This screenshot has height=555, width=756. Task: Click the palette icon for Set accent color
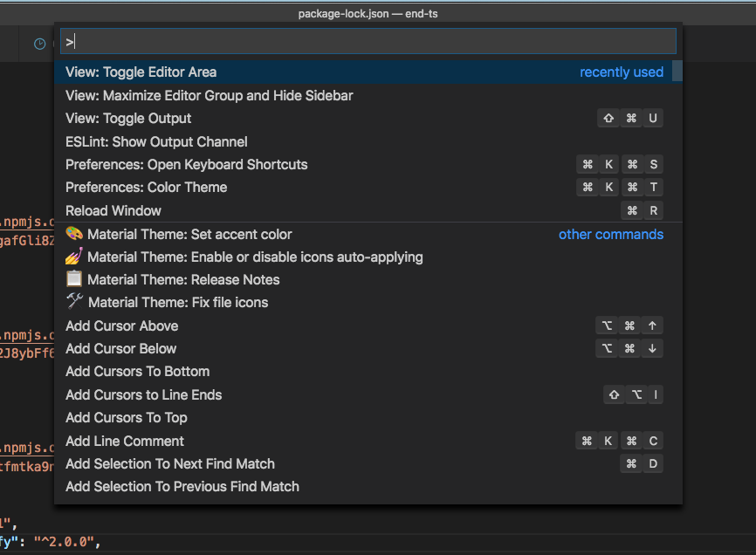point(74,234)
